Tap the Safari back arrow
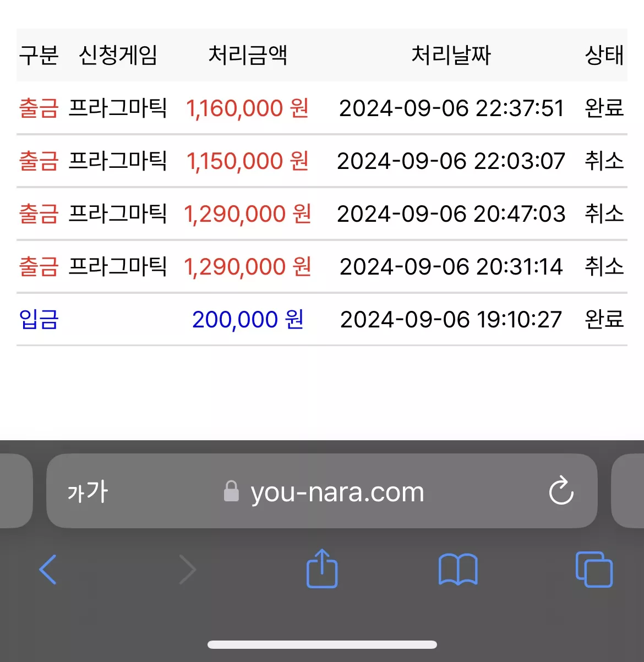Viewport: 644px width, 662px height. pos(48,570)
